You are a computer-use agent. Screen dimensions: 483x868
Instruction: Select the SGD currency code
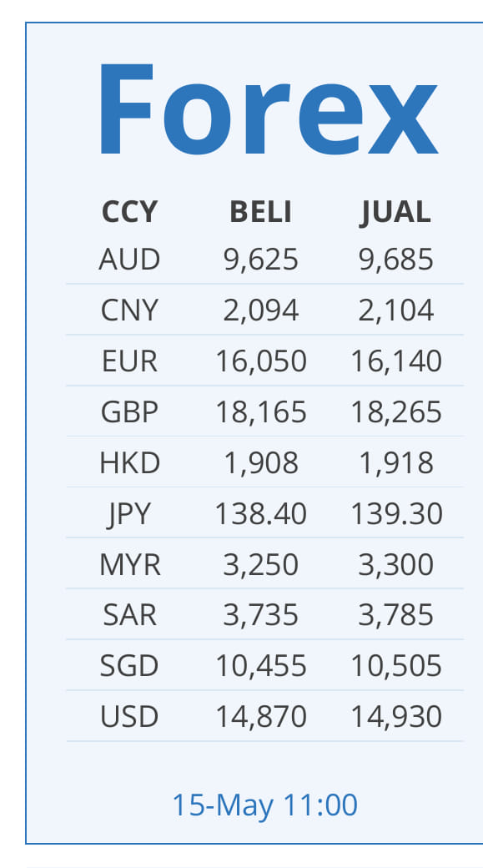click(x=129, y=666)
